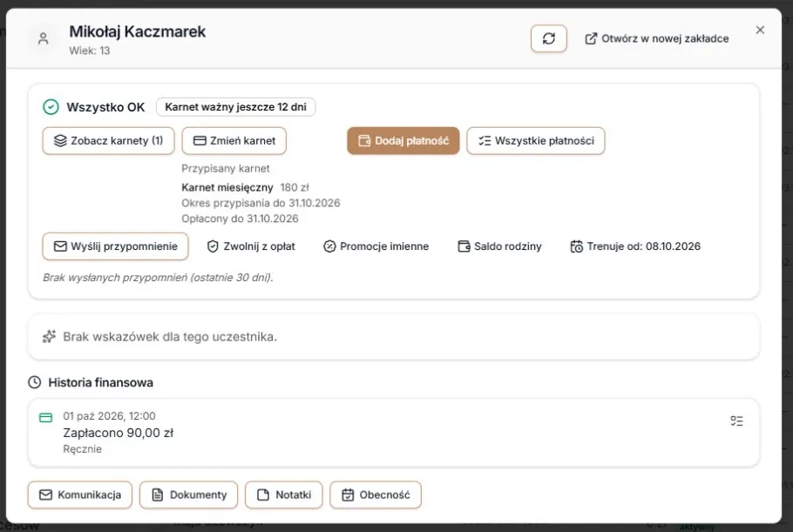Click the refresh icon button
Image resolution: width=793 pixels, height=532 pixels.
click(x=549, y=38)
